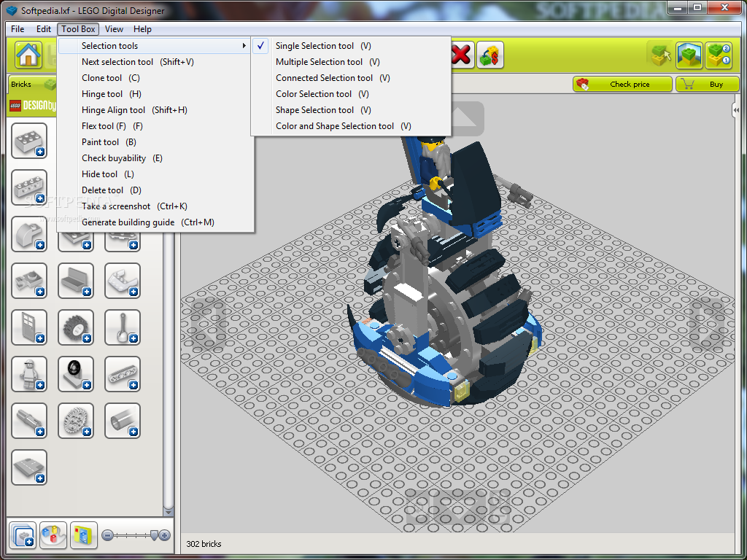Choose Color Selection tool
Image resolution: width=747 pixels, height=560 pixels.
pos(351,94)
